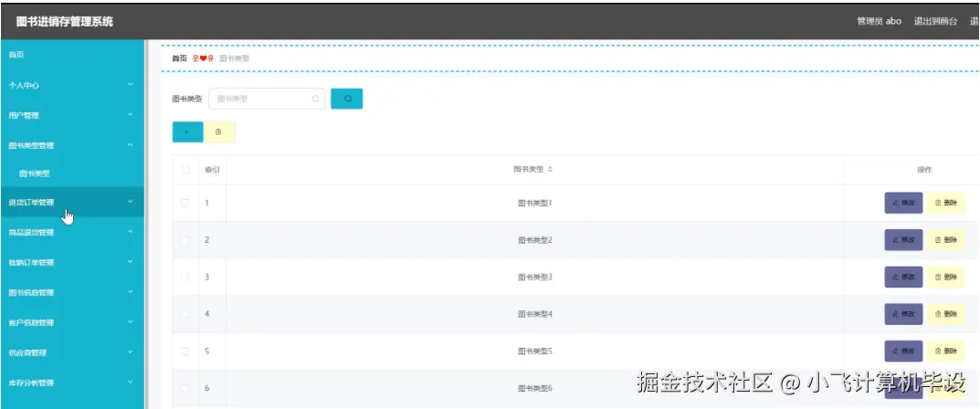Check the checkbox for row 3
This screenshot has height=409, width=980.
tap(185, 277)
